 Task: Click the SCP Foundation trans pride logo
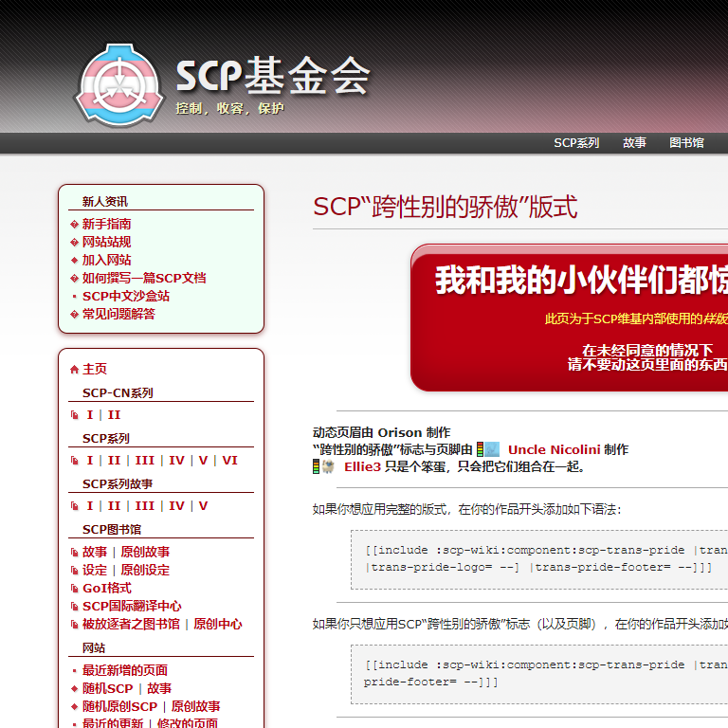(118, 83)
